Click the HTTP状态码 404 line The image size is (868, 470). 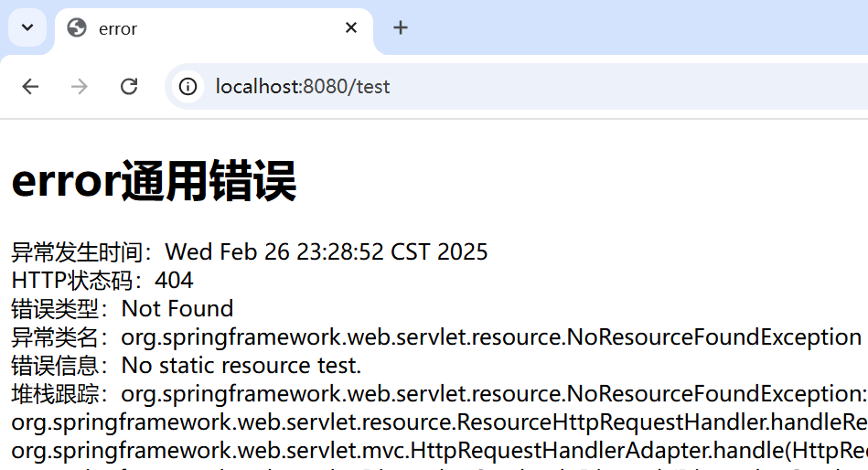pyautogui.click(x=102, y=281)
